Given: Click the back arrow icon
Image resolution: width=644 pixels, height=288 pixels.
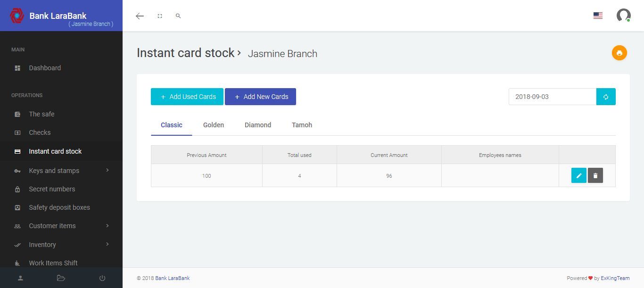Looking at the screenshot, I should pyautogui.click(x=140, y=16).
